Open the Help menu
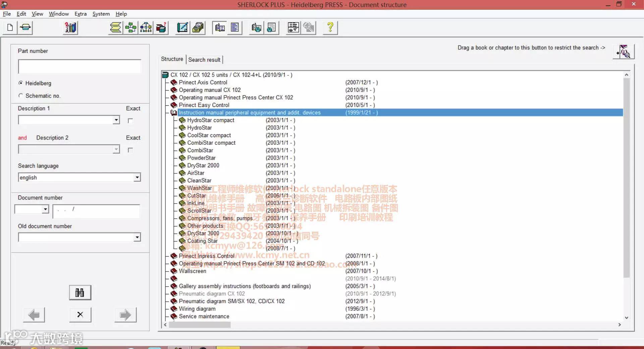Image resolution: width=644 pixels, height=349 pixels. tap(121, 14)
